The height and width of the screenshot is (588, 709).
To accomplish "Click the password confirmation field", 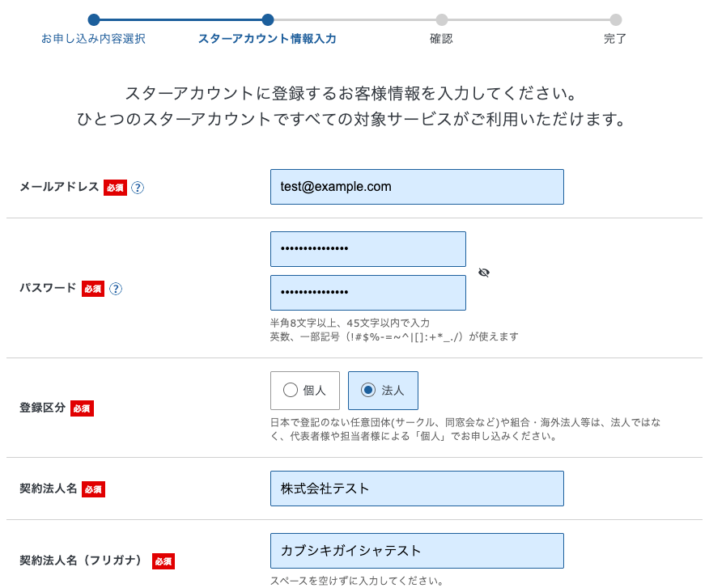I will [x=368, y=293].
